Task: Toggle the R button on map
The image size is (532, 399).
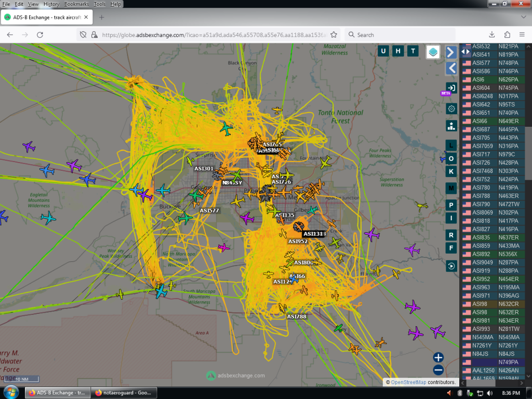Action: [x=451, y=235]
